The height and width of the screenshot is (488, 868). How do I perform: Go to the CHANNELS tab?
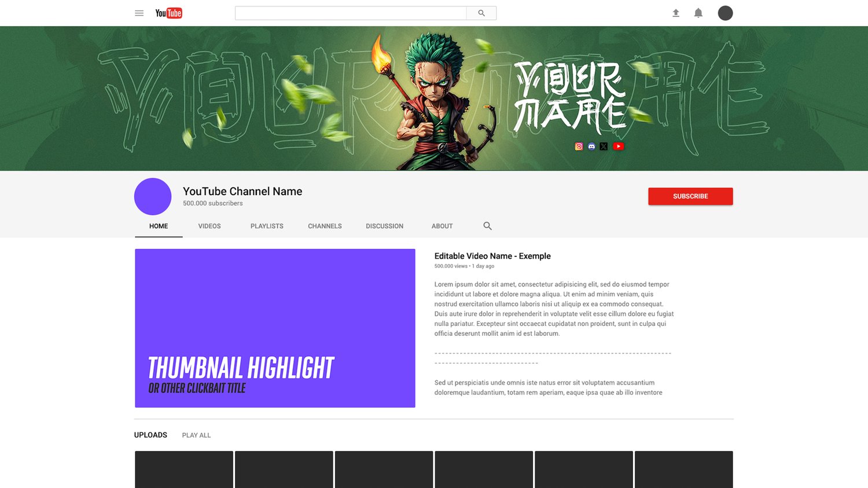[x=325, y=226]
